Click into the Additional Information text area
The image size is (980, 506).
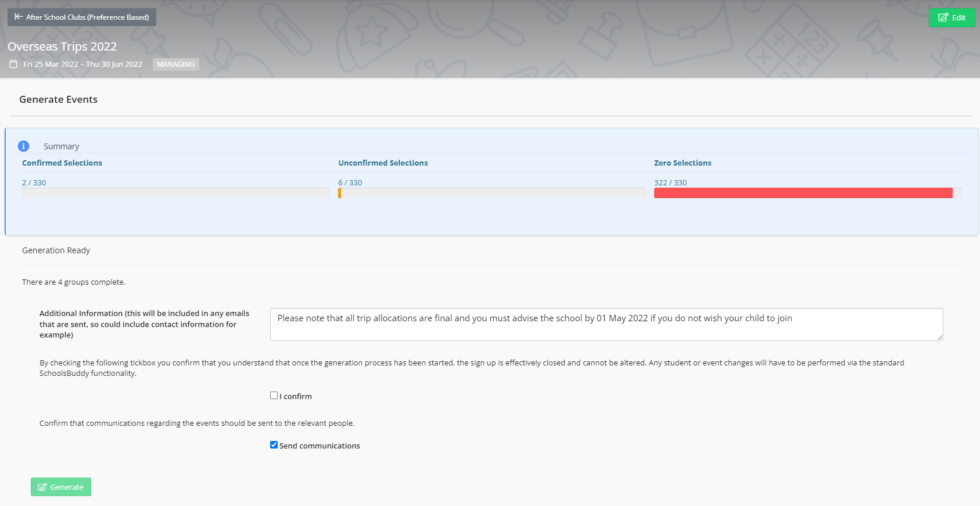(x=606, y=324)
